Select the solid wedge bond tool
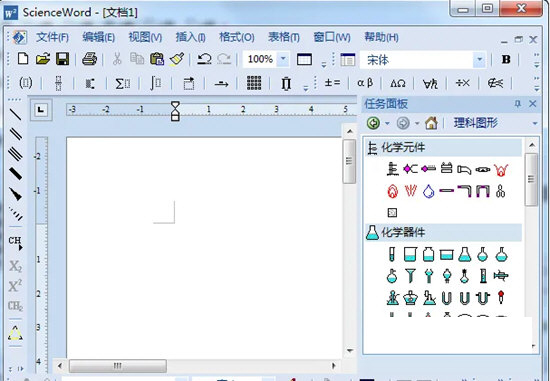Image resolution: width=550 pixels, height=381 pixels. (15, 194)
